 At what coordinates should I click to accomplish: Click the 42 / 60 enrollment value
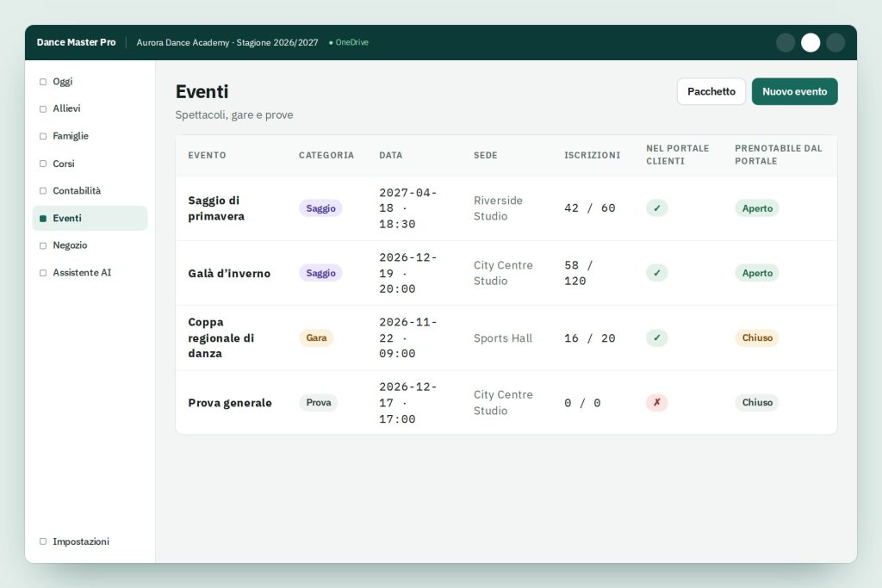pyautogui.click(x=589, y=208)
